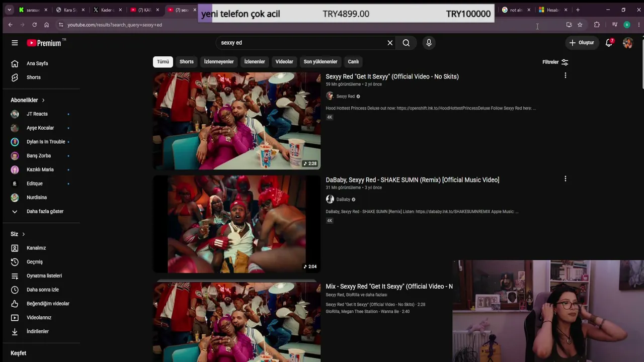Image resolution: width=644 pixels, height=362 pixels.
Task: Open DaBaby SHAKE SUMN Remix video title
Action: pos(412,180)
